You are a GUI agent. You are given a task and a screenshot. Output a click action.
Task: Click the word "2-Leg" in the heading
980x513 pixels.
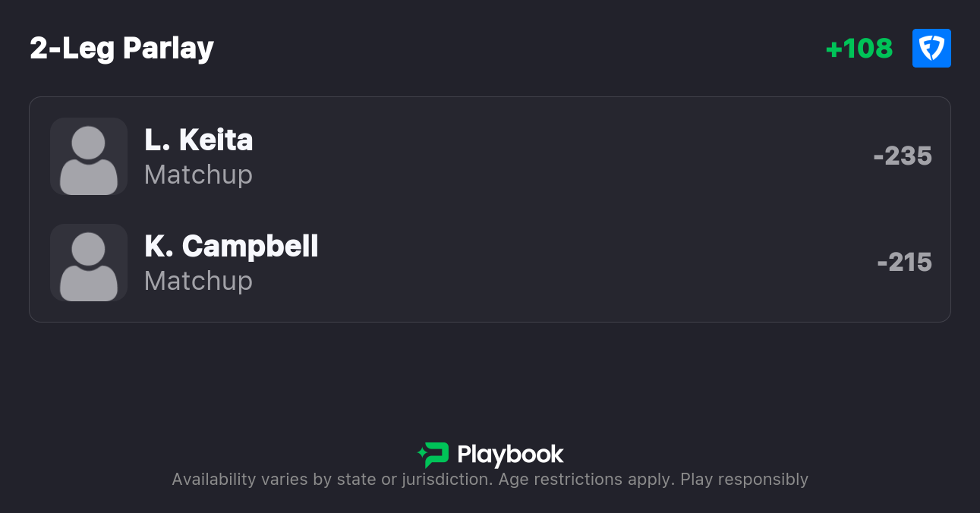(72, 49)
